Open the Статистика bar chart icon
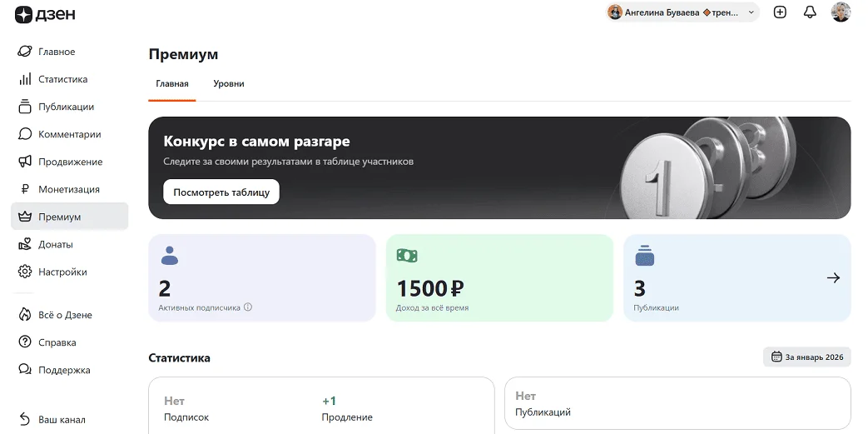This screenshot has height=434, width=868. tap(25, 79)
